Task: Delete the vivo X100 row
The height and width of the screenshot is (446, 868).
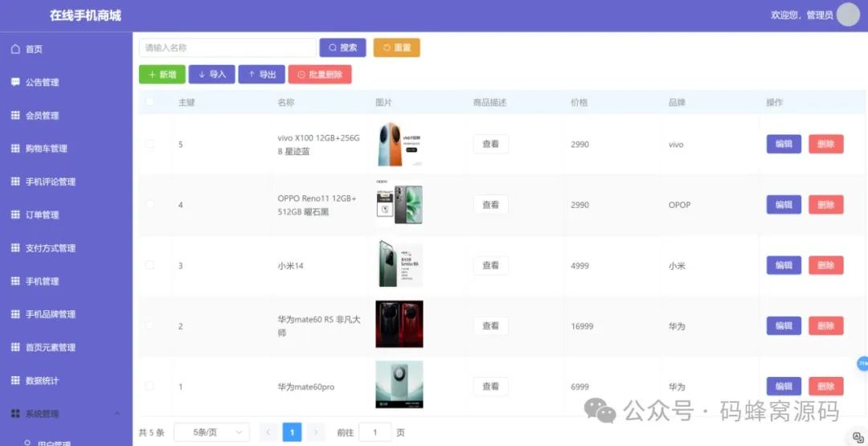Action: tap(826, 144)
